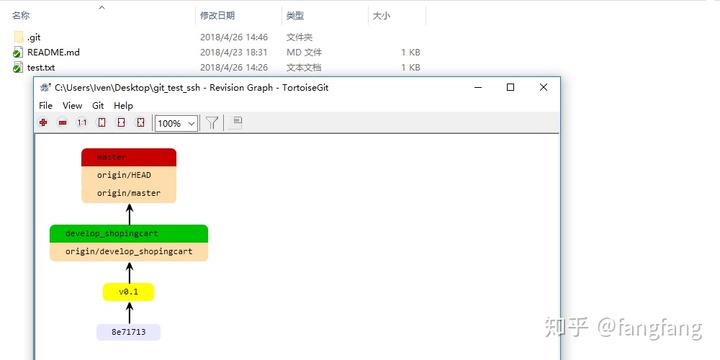The height and width of the screenshot is (360, 720).
Task: Open the Git menu
Action: point(98,106)
